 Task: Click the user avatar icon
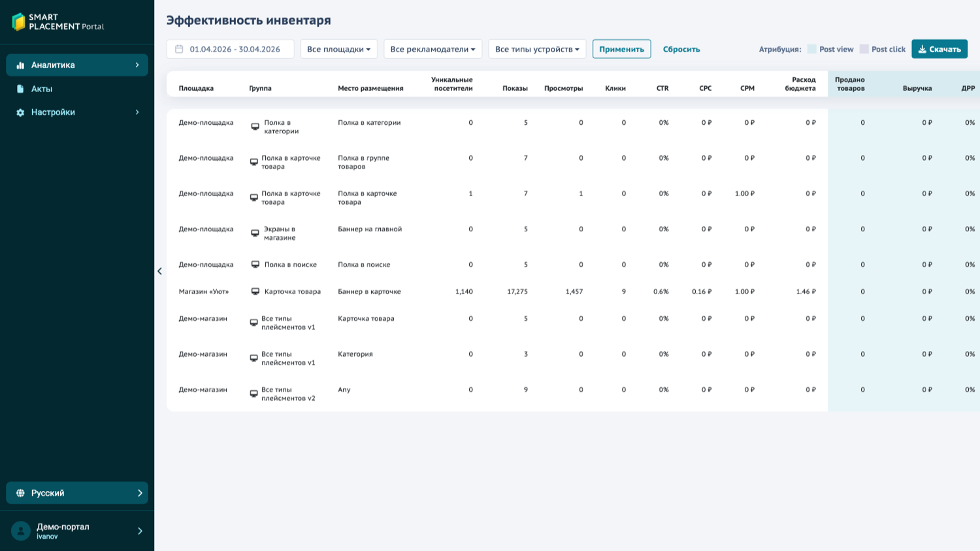click(x=21, y=531)
